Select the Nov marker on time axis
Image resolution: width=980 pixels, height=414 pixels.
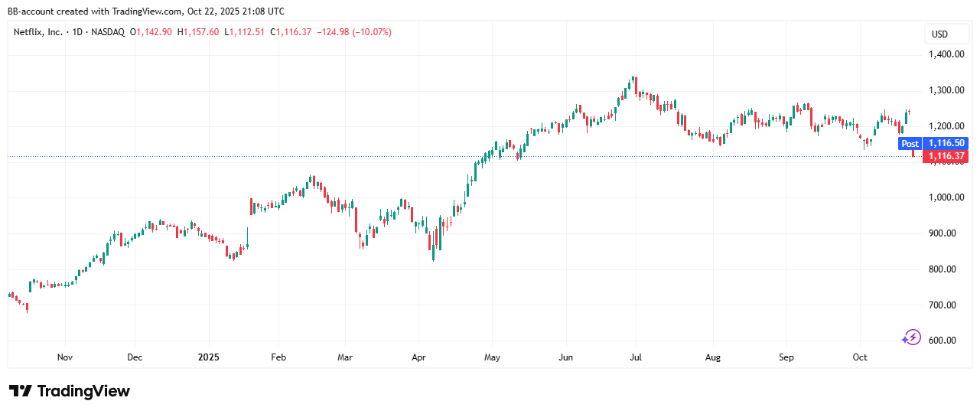65,357
